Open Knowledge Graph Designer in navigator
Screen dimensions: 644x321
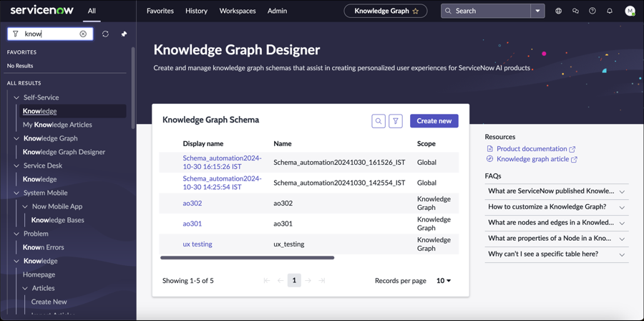tap(64, 152)
